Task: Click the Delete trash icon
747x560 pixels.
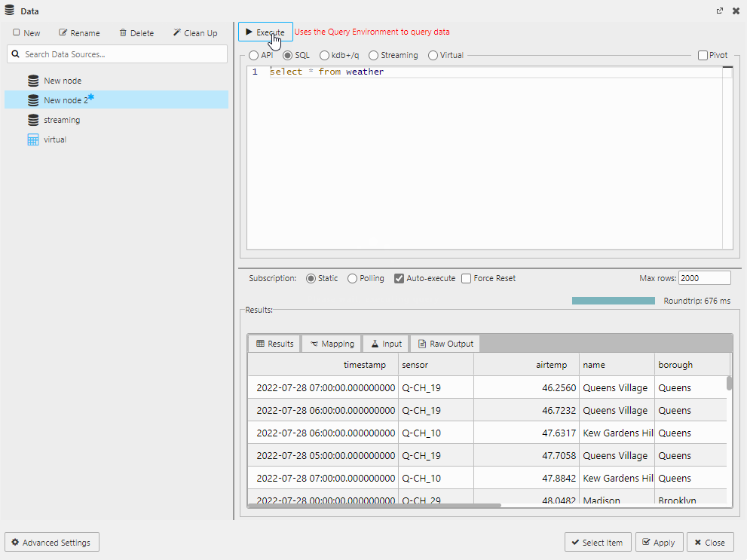Action: coord(122,32)
